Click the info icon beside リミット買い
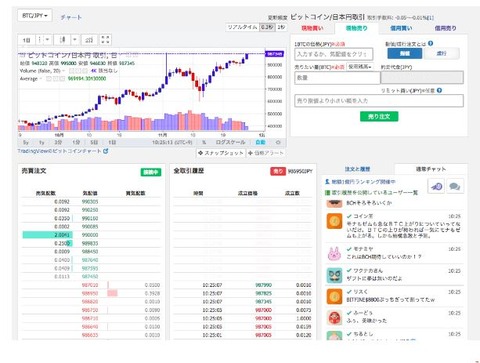This screenshot has height=363, width=480. (439, 90)
